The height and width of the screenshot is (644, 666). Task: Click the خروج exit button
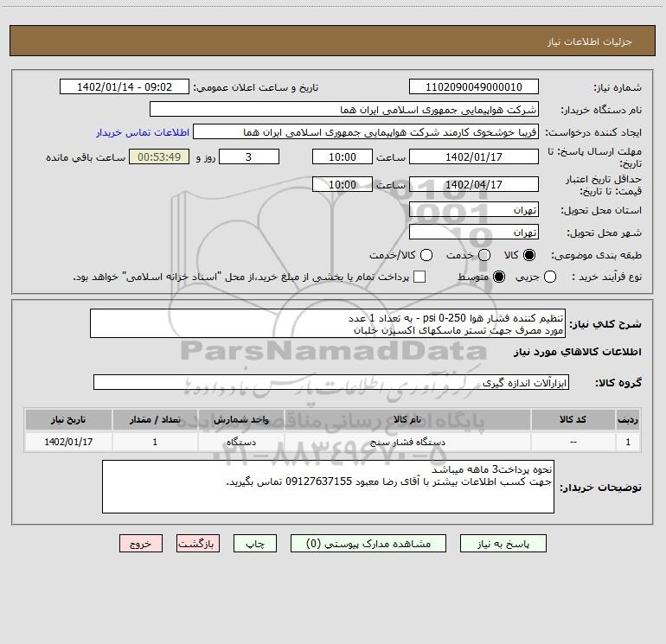point(141,544)
